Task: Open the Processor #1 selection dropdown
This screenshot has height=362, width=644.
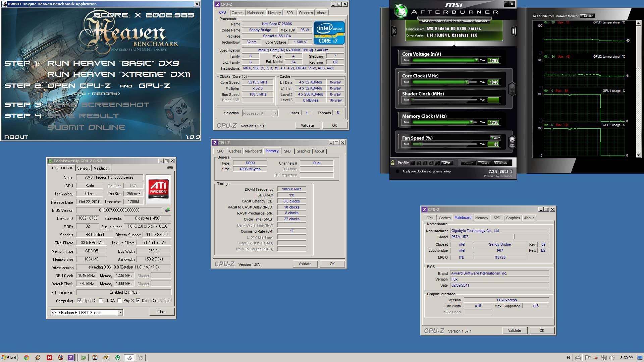Action: [275, 113]
